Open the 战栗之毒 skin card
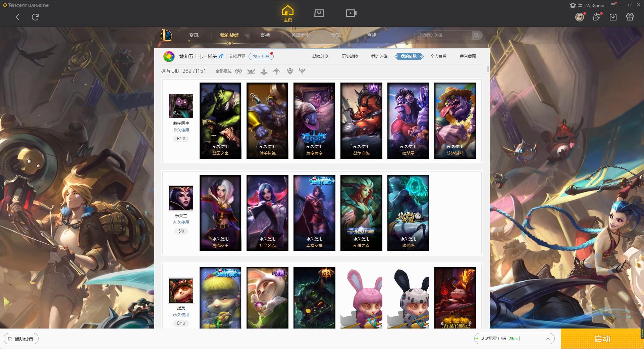 point(220,120)
